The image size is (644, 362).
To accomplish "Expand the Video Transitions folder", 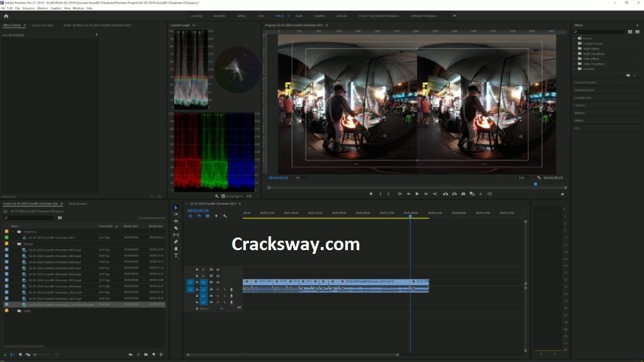I will click(575, 63).
